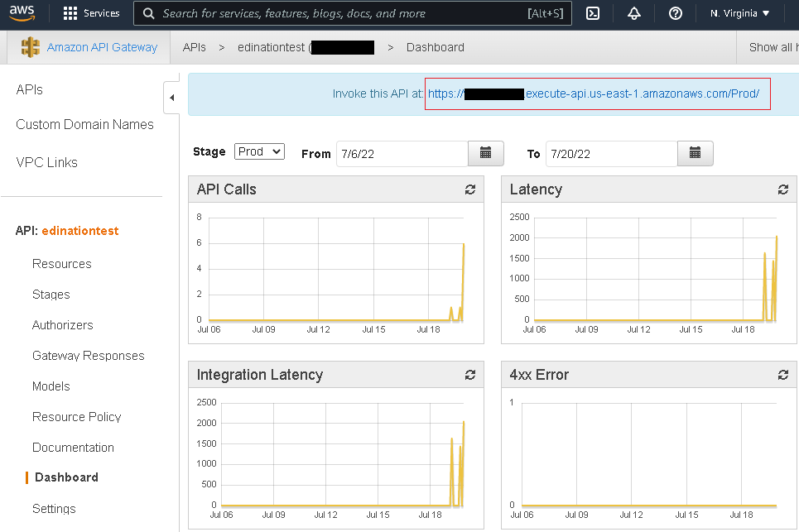Viewport: 799px width, 532px height.
Task: Click the edinationtest API name in sidebar
Action: pos(80,231)
